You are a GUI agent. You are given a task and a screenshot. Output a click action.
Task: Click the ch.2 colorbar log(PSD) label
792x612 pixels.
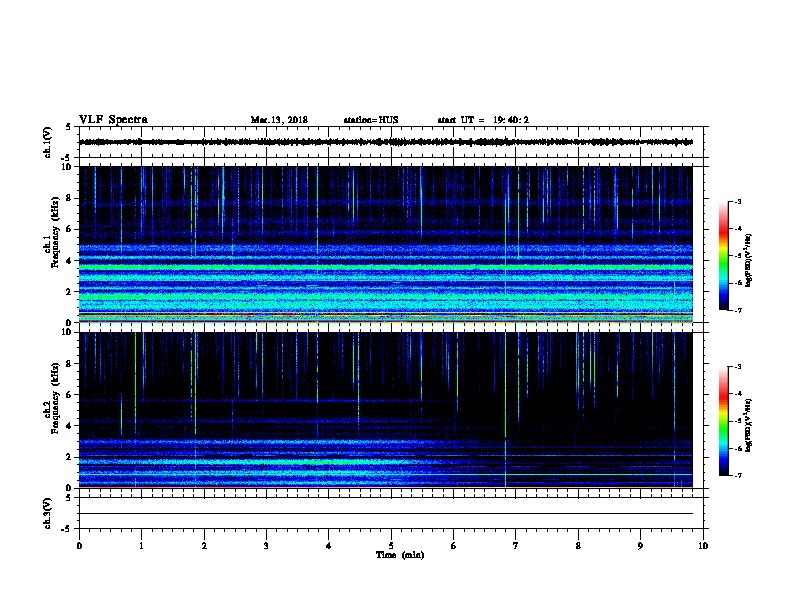pyautogui.click(x=748, y=426)
